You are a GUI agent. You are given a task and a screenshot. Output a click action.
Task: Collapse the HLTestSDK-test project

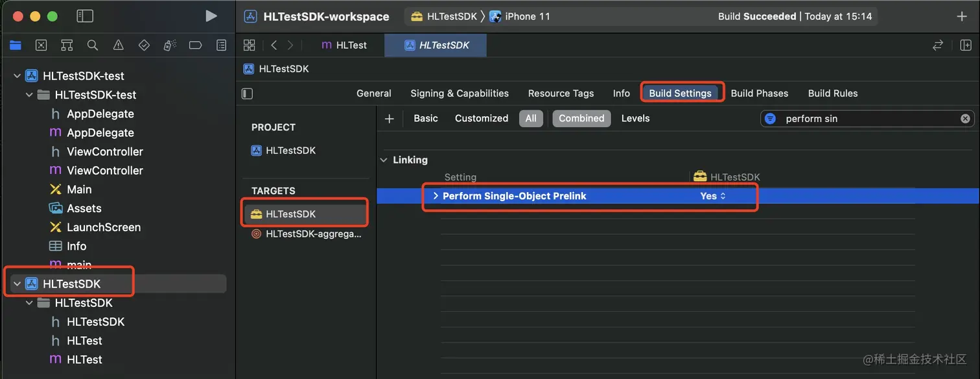click(x=17, y=76)
